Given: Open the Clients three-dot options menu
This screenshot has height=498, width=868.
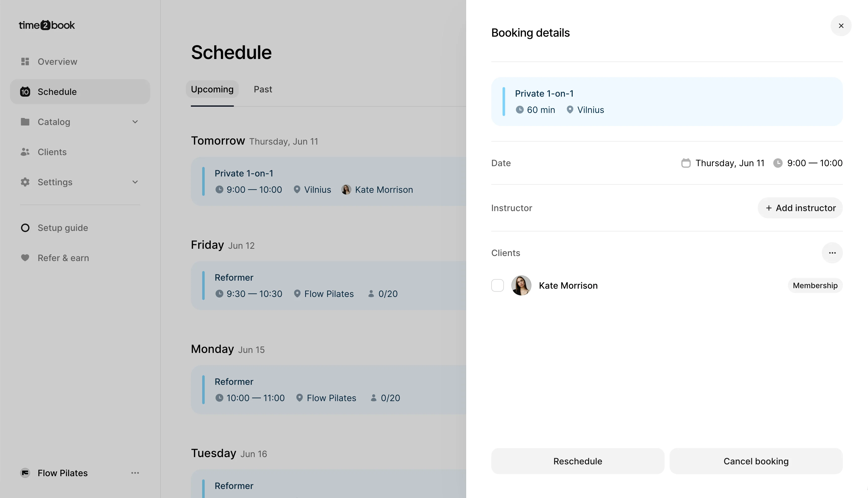Looking at the screenshot, I should 832,253.
